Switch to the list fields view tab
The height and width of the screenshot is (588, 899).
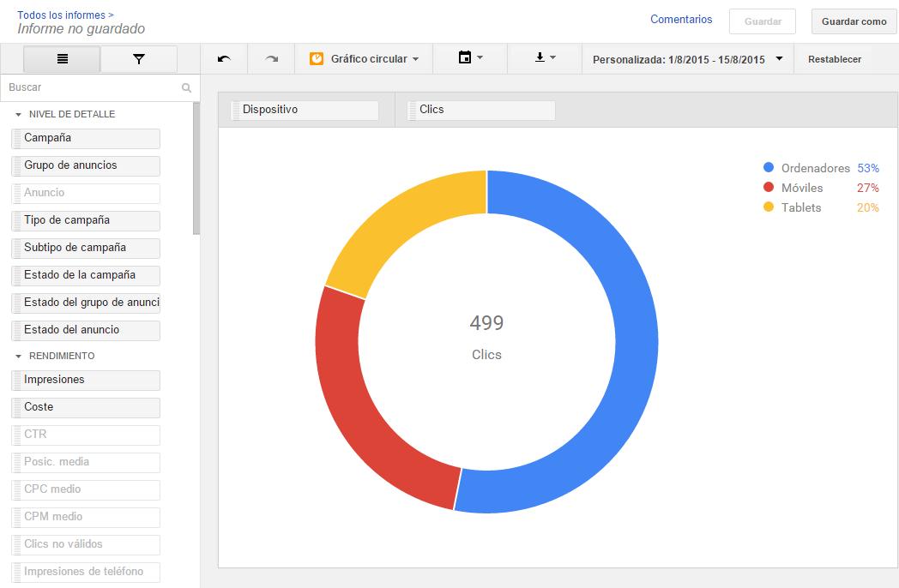(x=62, y=59)
